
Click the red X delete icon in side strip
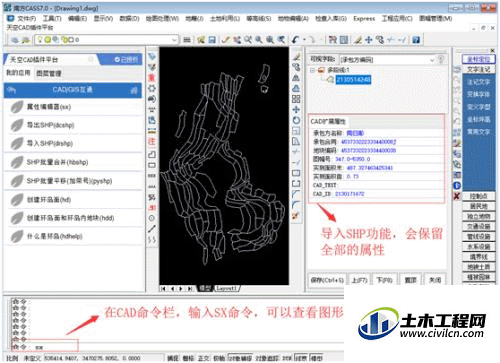tap(457, 196)
